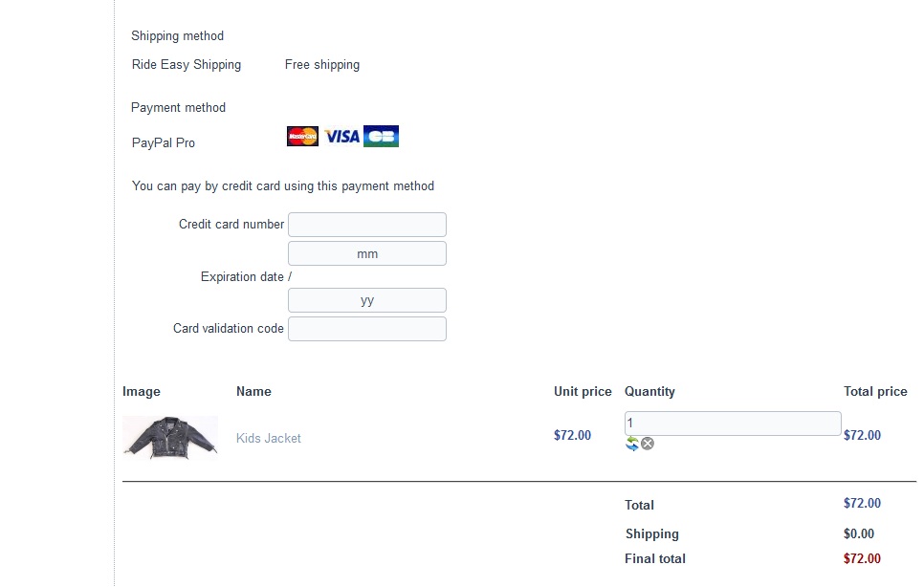924x587 pixels.
Task: Click the PayPal Pro payment method label
Action: tap(164, 142)
